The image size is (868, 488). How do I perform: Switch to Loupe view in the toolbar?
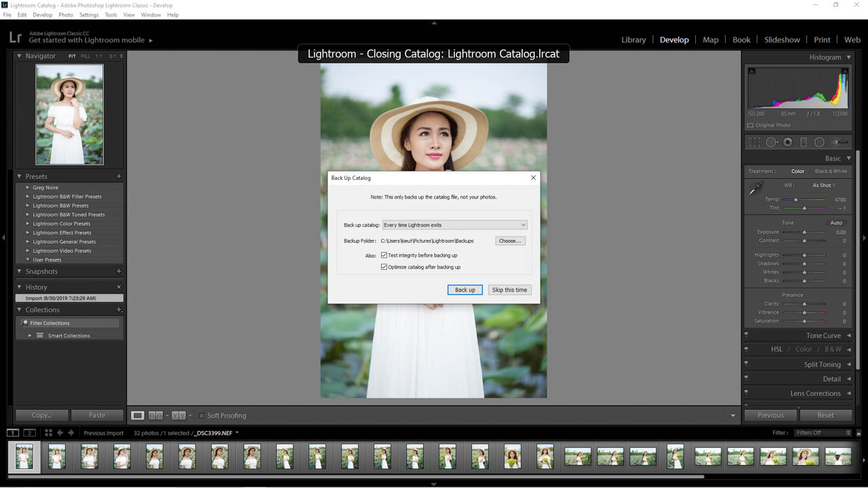pyautogui.click(x=138, y=415)
